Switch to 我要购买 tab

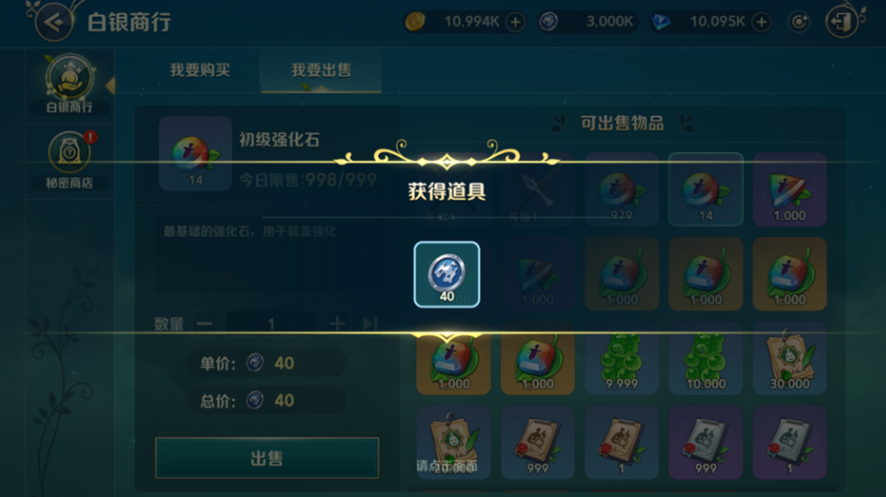[x=200, y=70]
